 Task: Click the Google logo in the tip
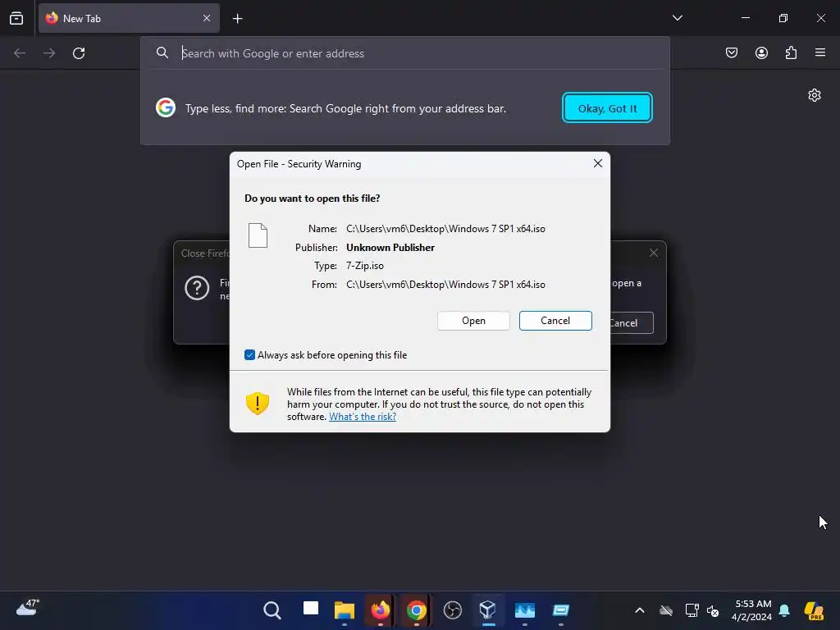coord(166,107)
